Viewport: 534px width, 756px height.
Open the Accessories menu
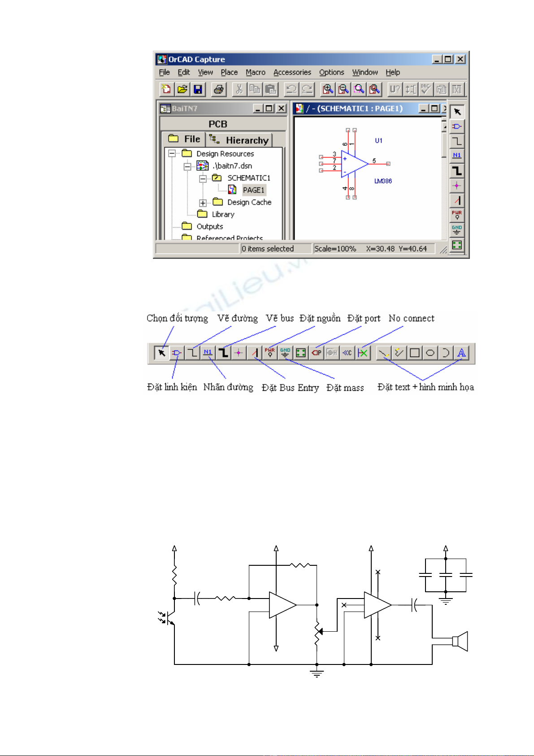click(x=292, y=72)
